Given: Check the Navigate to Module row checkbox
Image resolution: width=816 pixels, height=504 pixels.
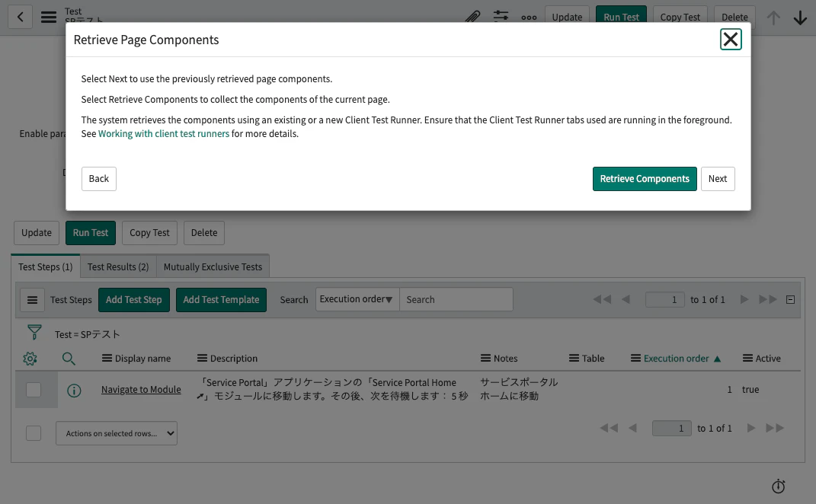Looking at the screenshot, I should point(34,390).
